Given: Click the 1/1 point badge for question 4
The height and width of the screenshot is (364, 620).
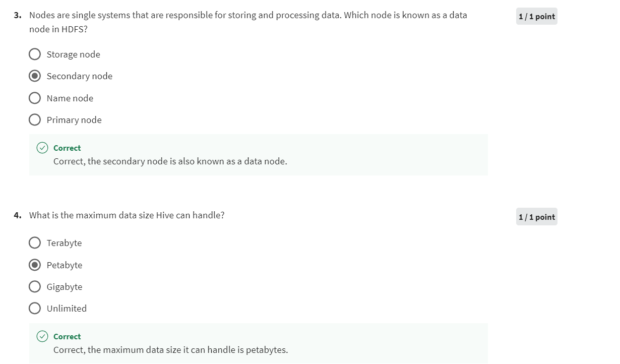Looking at the screenshot, I should 536,217.
